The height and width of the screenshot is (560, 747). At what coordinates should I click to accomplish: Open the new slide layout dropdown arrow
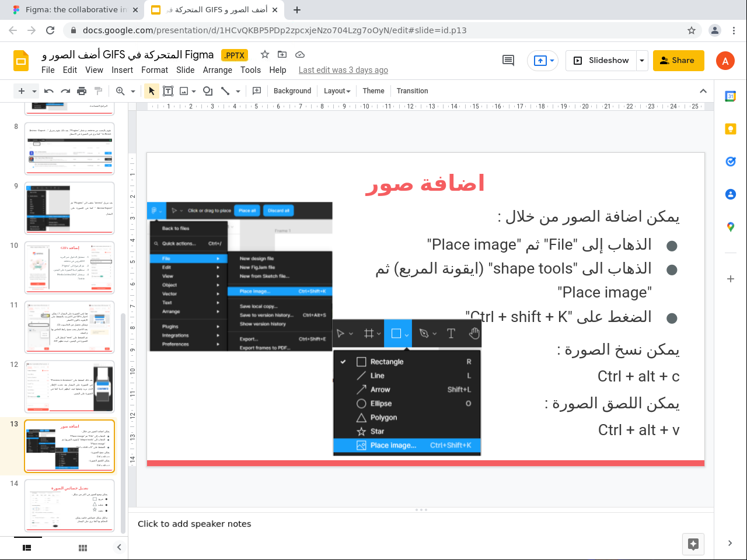pos(34,91)
